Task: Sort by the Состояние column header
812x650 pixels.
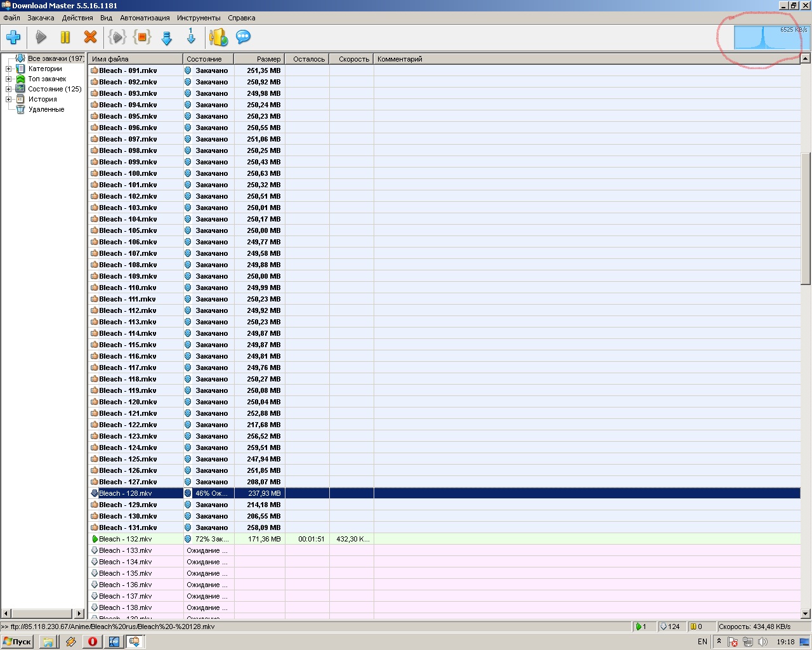Action: (x=209, y=59)
